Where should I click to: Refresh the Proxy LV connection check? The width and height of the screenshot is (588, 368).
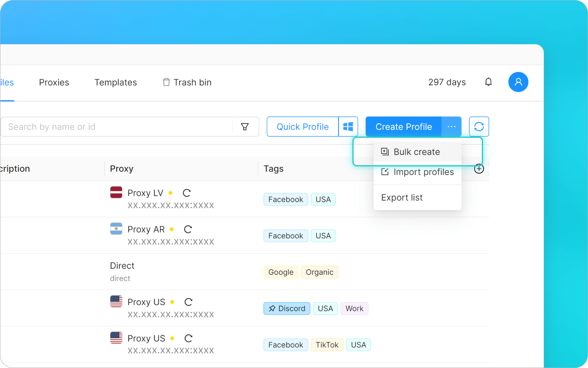[187, 193]
